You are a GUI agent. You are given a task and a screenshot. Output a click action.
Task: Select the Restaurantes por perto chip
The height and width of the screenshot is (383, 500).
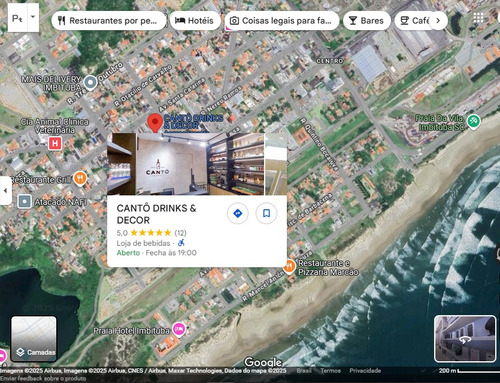click(109, 21)
